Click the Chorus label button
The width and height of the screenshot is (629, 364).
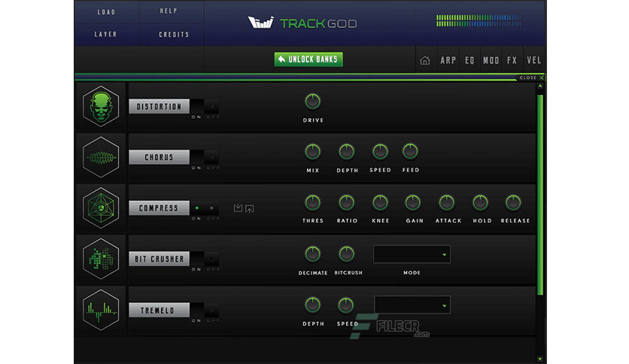tap(159, 157)
